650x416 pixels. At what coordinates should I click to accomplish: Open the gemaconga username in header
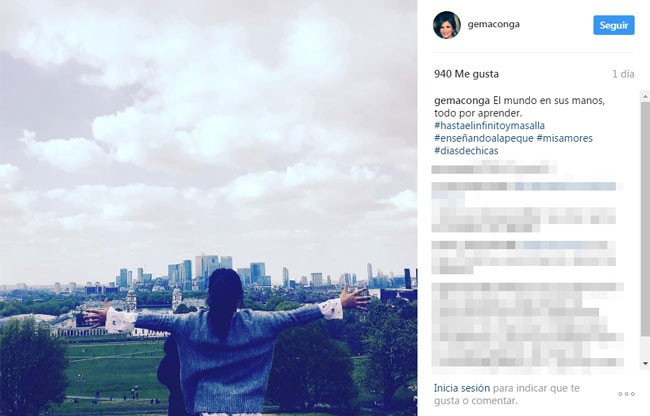[493, 24]
